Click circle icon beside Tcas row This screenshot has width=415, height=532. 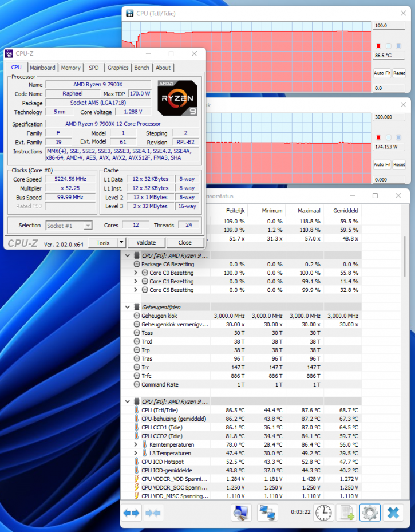pyautogui.click(x=137, y=333)
